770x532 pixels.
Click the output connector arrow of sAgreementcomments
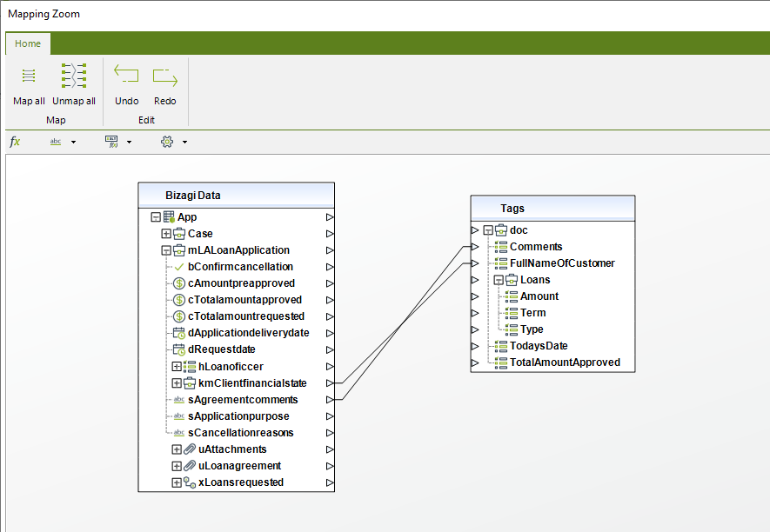click(330, 400)
